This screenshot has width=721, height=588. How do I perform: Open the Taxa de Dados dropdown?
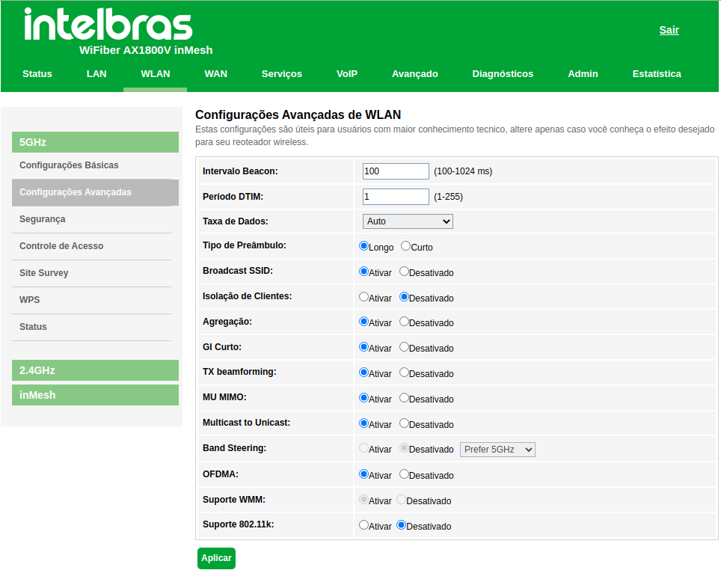tap(408, 221)
